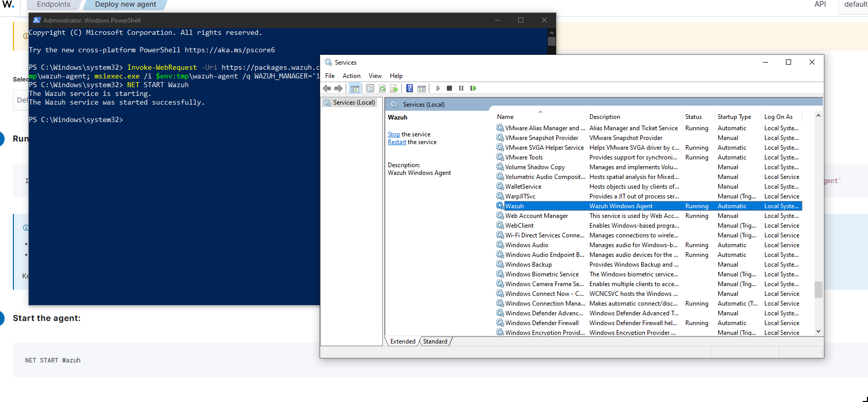Click the Start Service play icon
The width and height of the screenshot is (868, 402).
[x=438, y=88]
